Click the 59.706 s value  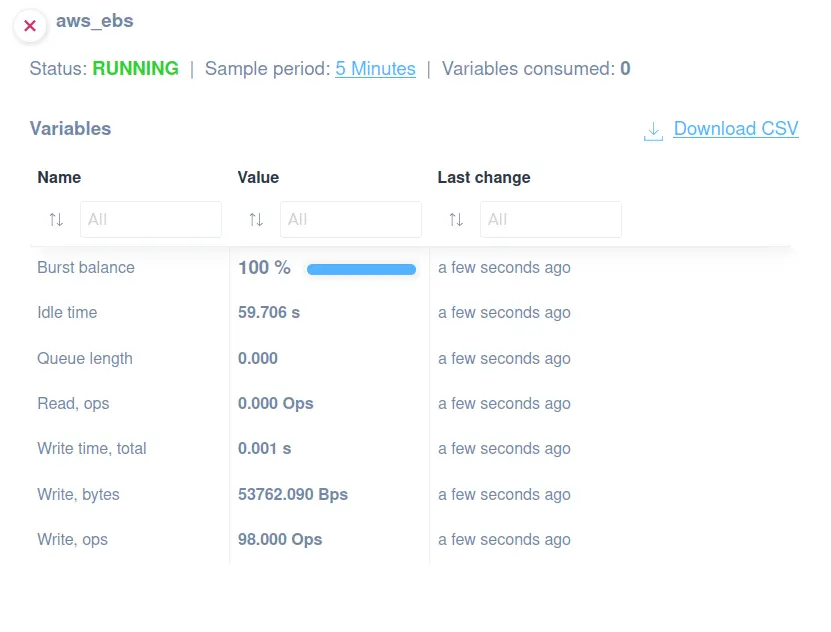269,313
